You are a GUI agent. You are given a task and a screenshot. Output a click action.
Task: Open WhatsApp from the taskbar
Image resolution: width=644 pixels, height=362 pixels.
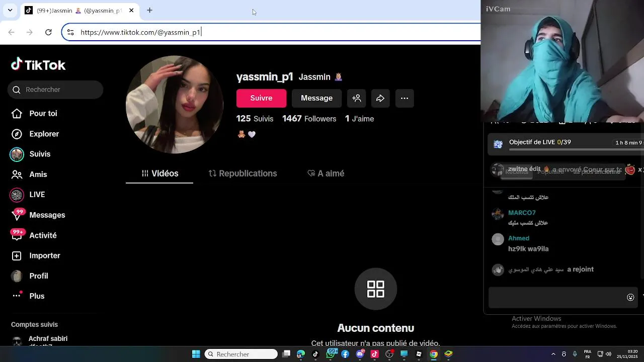click(331, 354)
